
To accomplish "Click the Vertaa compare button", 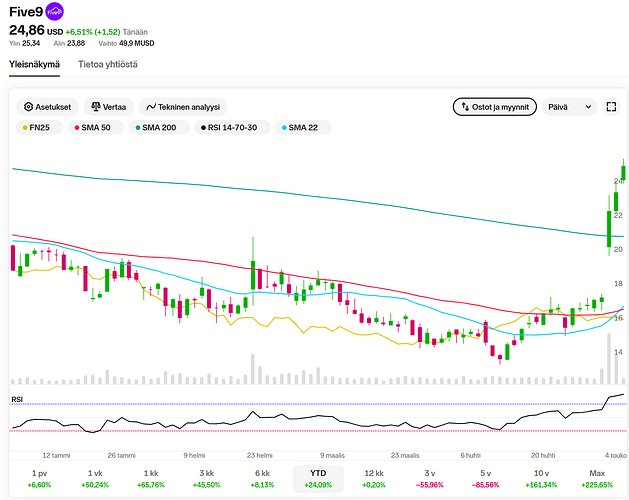I will pyautogui.click(x=109, y=107).
